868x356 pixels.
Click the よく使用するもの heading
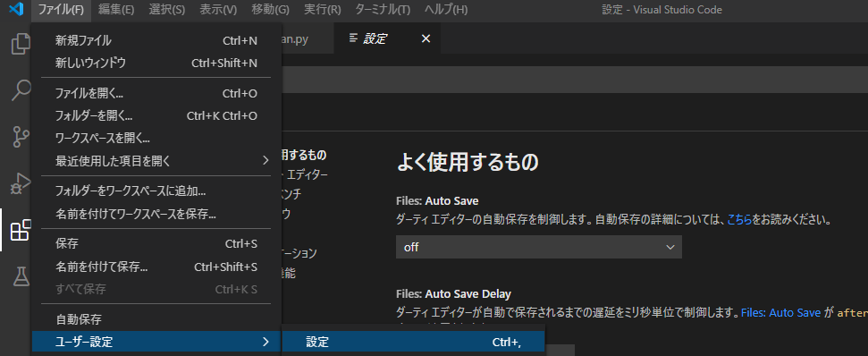468,162
